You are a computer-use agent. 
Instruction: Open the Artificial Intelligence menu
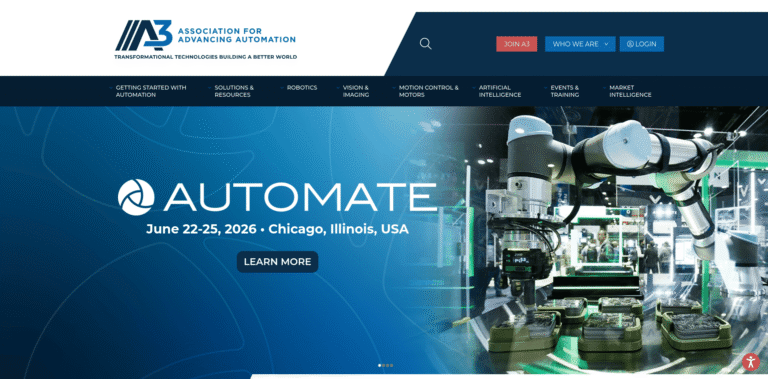(x=500, y=91)
